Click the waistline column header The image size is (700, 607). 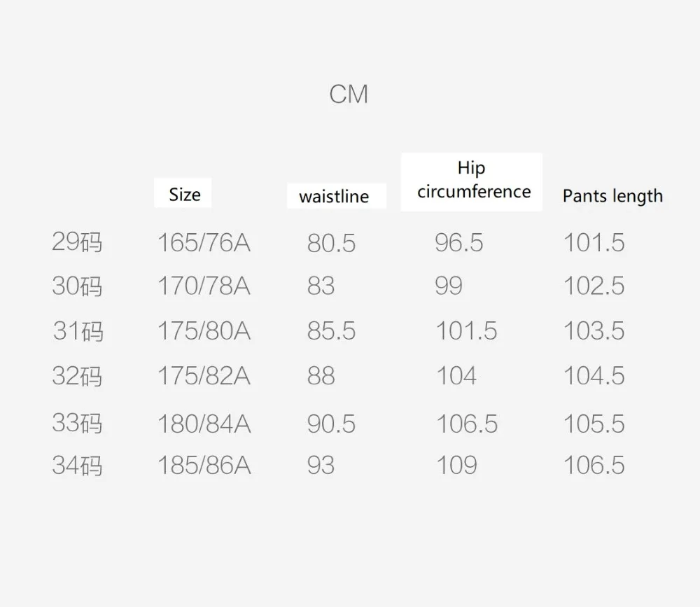click(x=334, y=197)
